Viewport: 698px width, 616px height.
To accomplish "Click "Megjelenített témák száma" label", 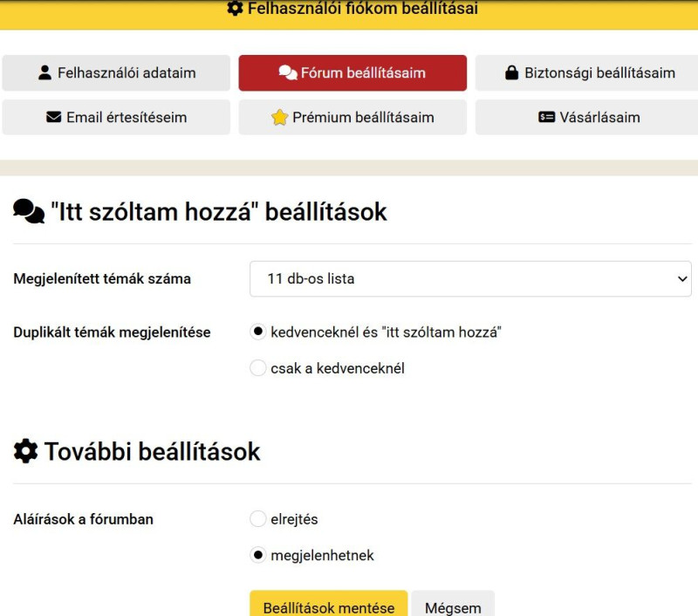I will coord(102,278).
